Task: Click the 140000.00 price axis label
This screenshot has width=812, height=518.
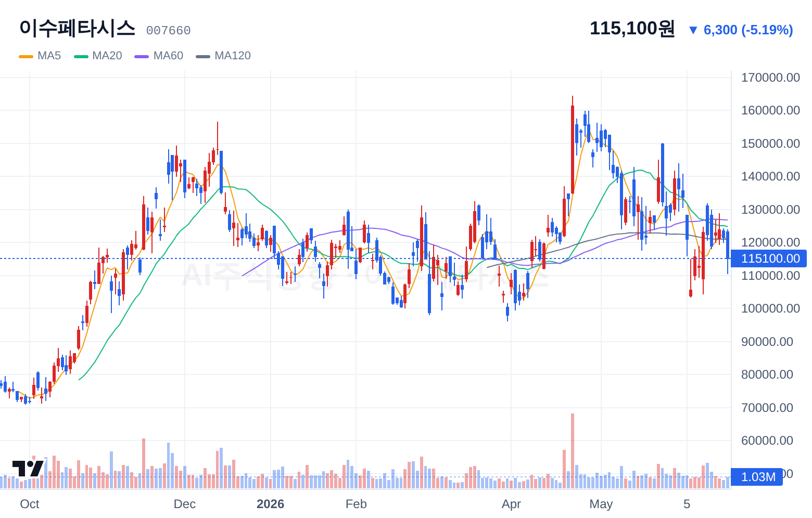Action: [770, 176]
